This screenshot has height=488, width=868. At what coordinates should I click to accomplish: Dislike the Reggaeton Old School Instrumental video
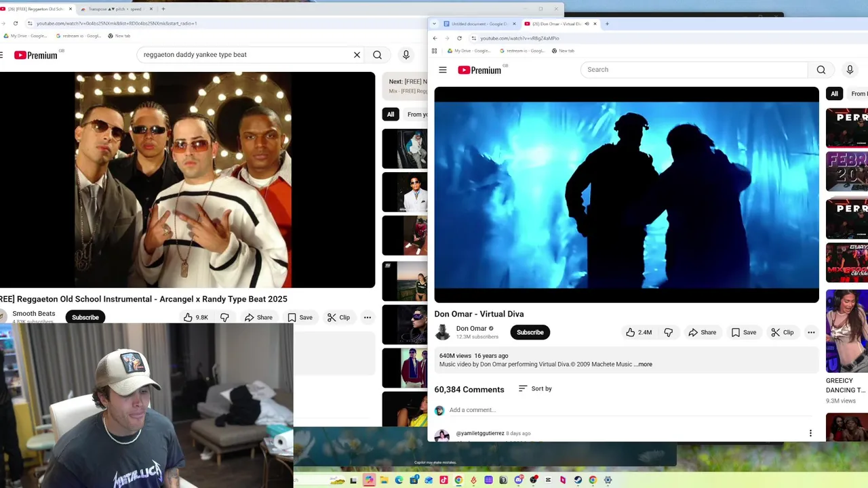[224, 317]
